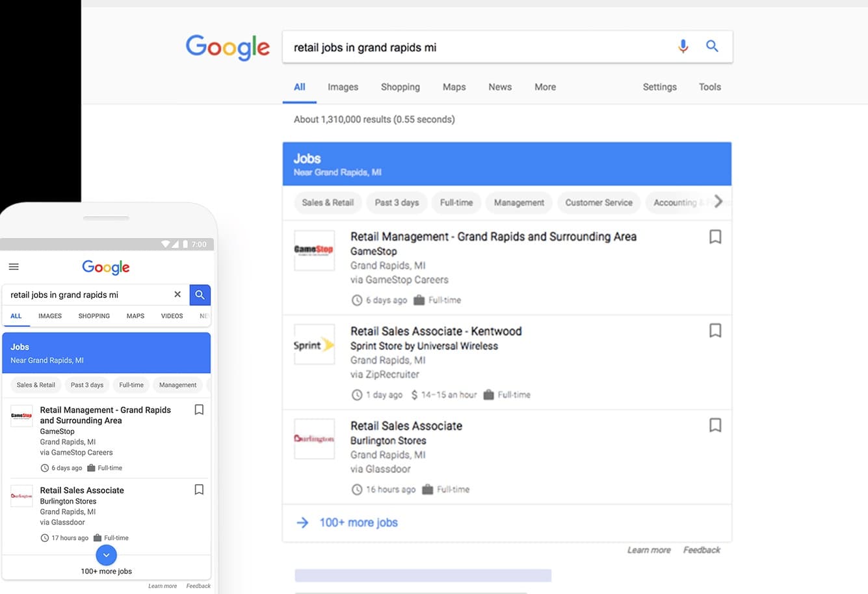Click phone status bar battery icon
The width and height of the screenshot is (868, 594).
[x=185, y=244]
